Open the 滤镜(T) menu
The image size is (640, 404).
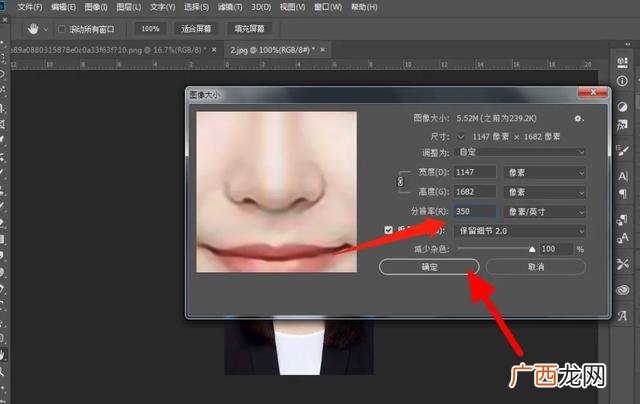230,7
